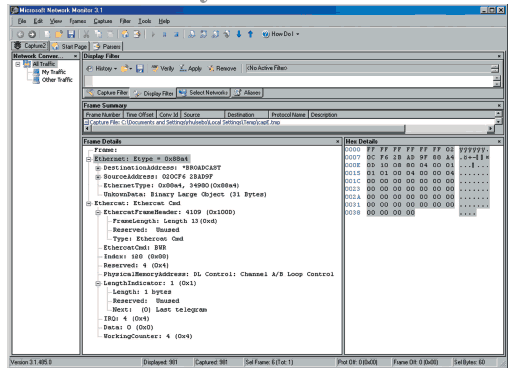Collapse the All Traffic tree node
Screen dimensions: 515x374
click(x=18, y=64)
